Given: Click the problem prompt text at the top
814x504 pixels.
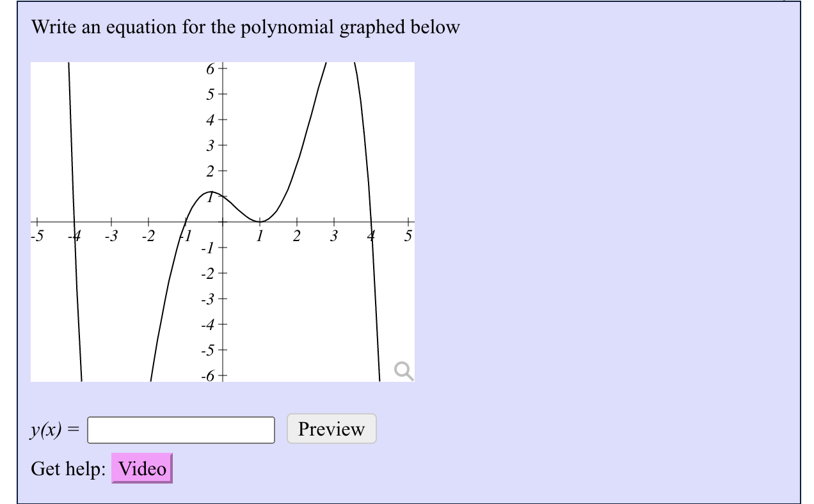Looking at the screenshot, I should pyautogui.click(x=246, y=28).
